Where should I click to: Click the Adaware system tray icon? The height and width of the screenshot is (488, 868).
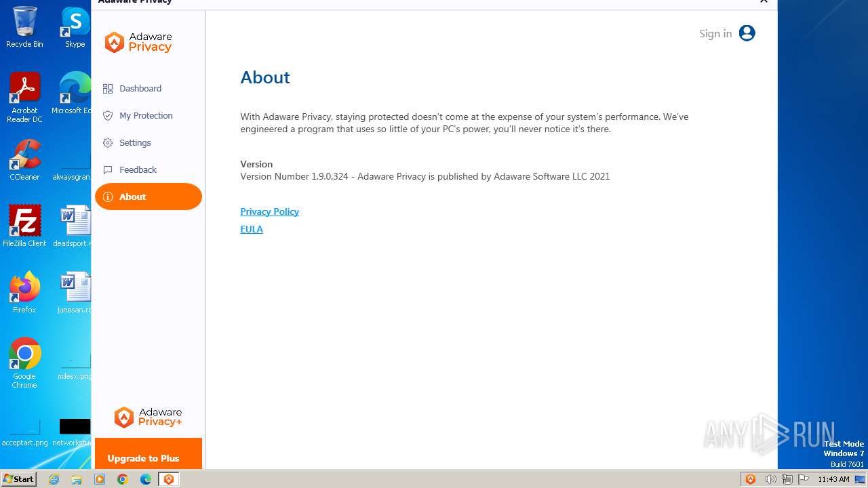pyautogui.click(x=751, y=479)
